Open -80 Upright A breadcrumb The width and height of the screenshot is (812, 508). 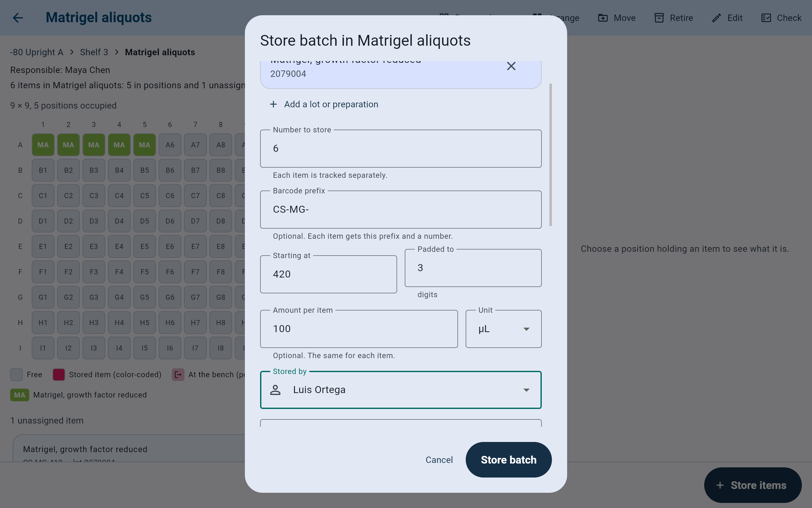tap(36, 52)
